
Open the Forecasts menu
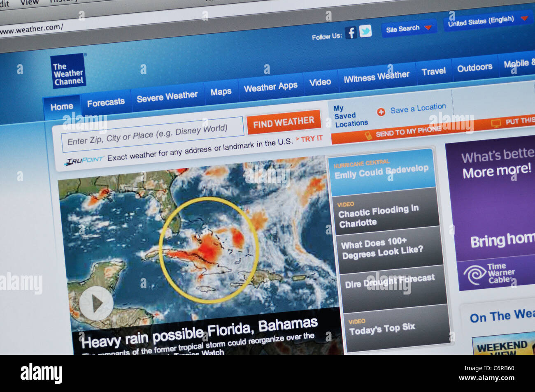pyautogui.click(x=106, y=102)
